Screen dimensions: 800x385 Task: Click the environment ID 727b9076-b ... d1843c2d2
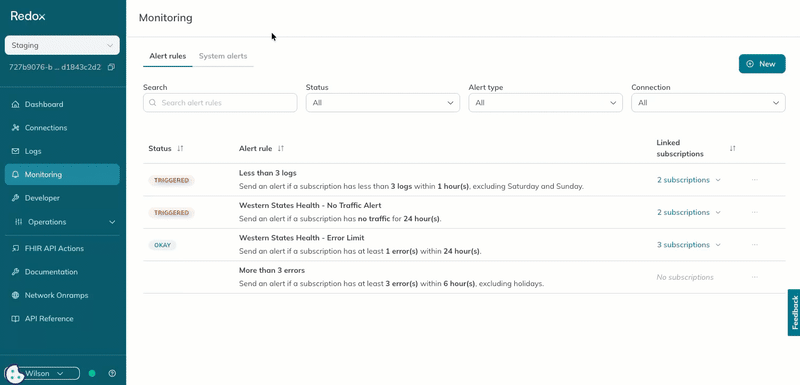coord(55,67)
